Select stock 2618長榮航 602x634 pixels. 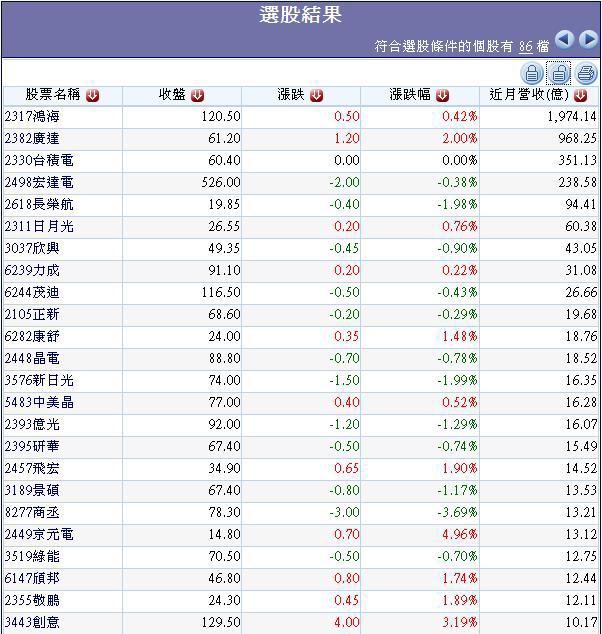point(39,205)
